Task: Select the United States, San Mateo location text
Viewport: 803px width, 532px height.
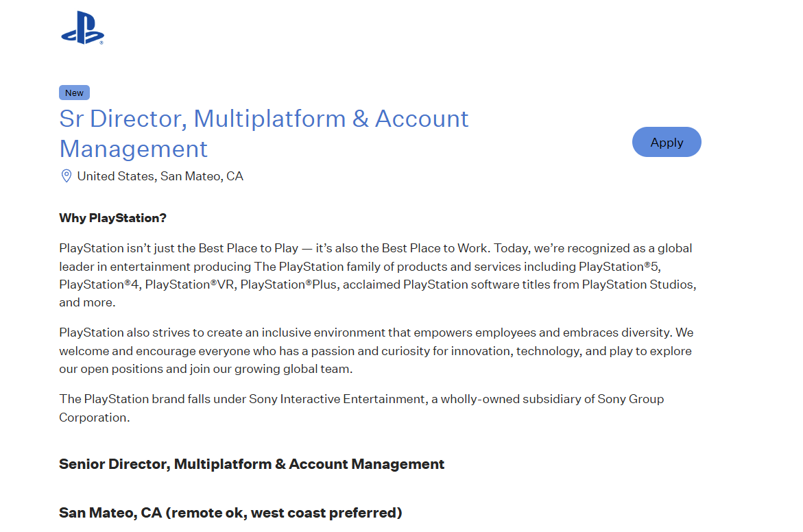Action: click(x=160, y=176)
